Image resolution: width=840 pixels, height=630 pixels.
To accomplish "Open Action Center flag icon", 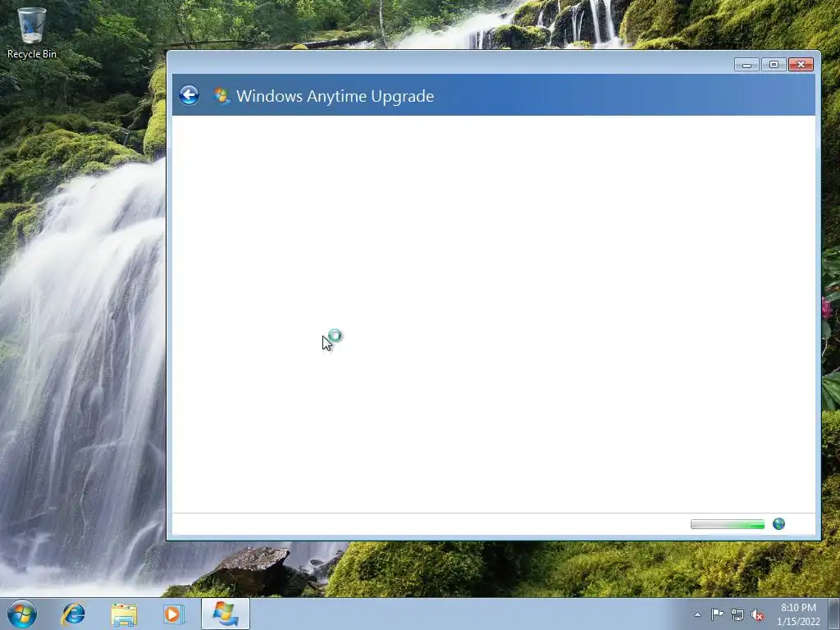I will pos(717,614).
